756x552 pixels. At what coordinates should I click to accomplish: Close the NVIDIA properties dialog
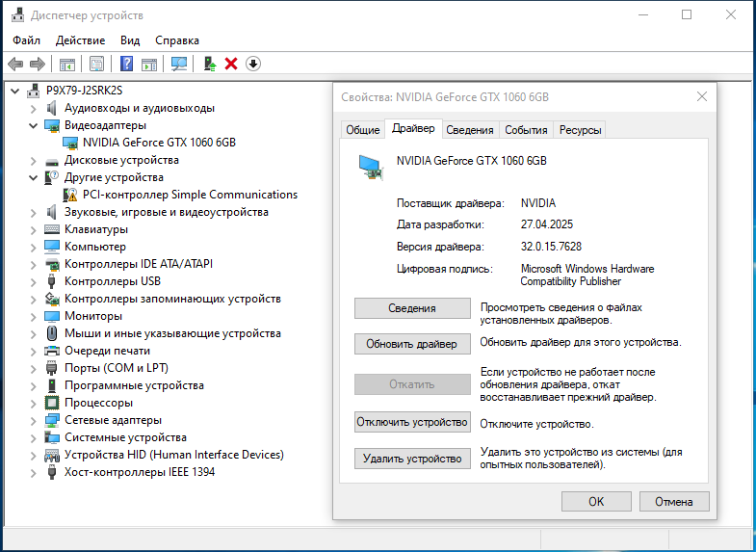click(x=702, y=96)
